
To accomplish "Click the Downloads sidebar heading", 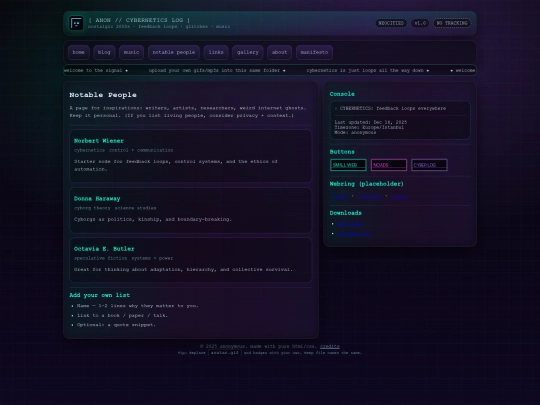I will tap(345, 213).
